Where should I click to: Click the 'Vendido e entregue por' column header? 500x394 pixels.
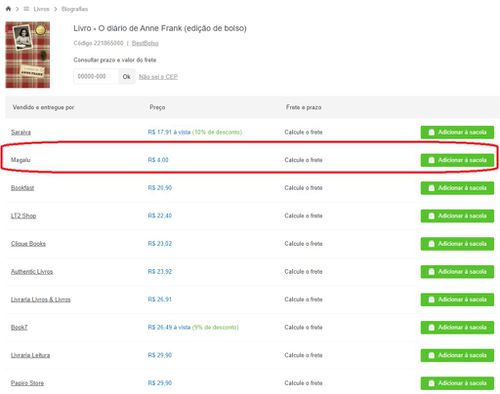pyautogui.click(x=43, y=107)
